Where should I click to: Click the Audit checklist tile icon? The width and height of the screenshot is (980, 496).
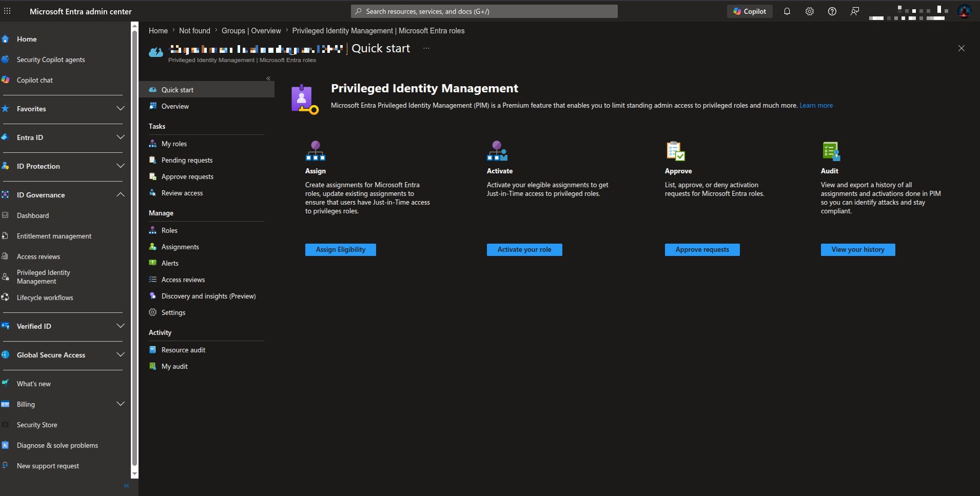tap(831, 151)
